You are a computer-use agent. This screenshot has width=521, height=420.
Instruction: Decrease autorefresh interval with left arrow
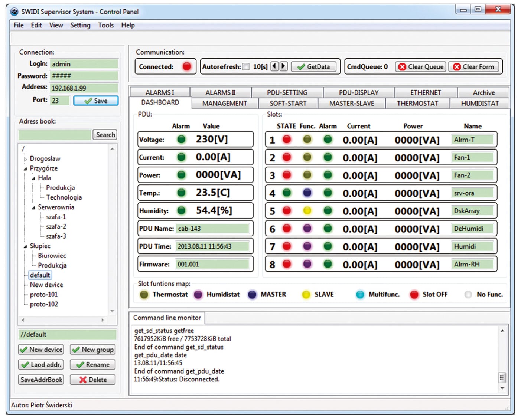274,66
